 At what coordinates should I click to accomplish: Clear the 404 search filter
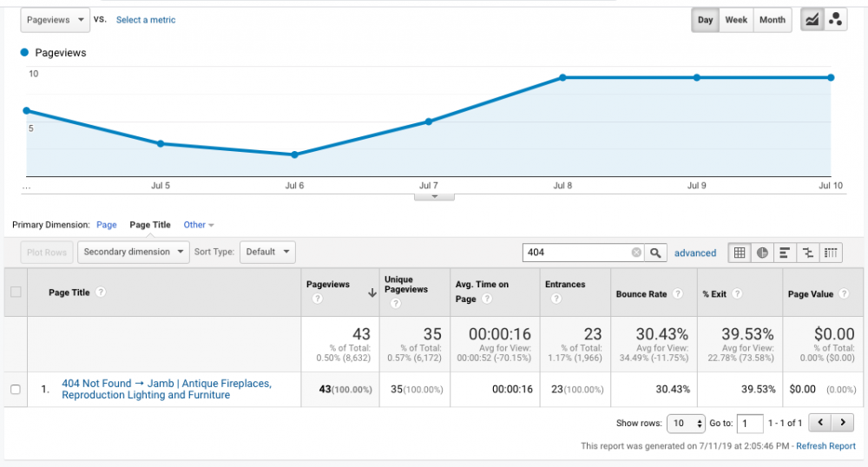pos(636,253)
